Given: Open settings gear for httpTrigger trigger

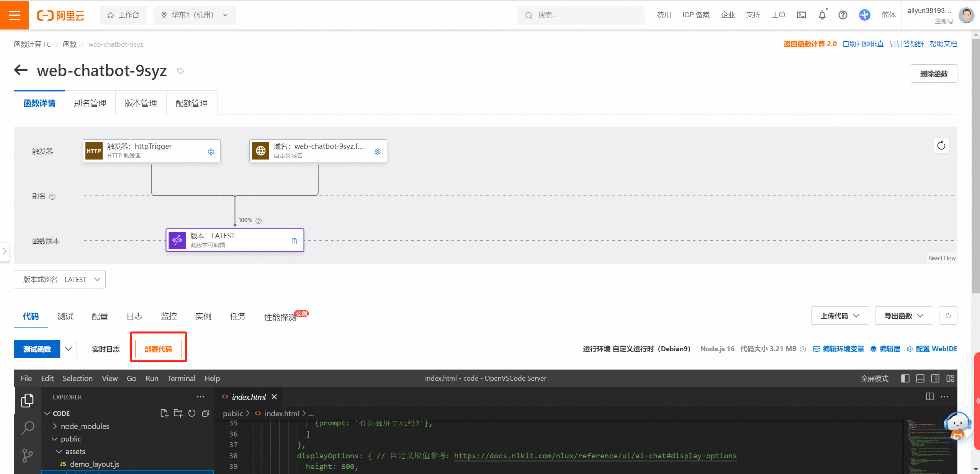Looking at the screenshot, I should 211,151.
